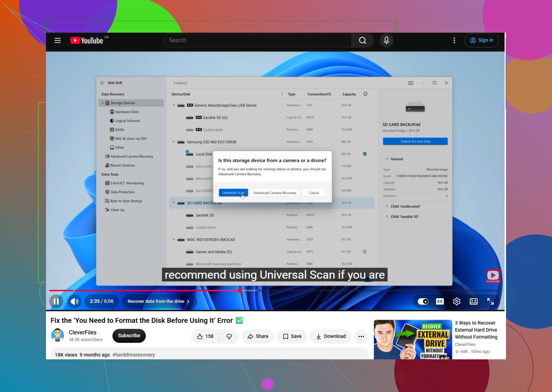Viewport: 552px width, 392px height.
Task: Open CleverFiles channel avatar
Action: (x=57, y=335)
